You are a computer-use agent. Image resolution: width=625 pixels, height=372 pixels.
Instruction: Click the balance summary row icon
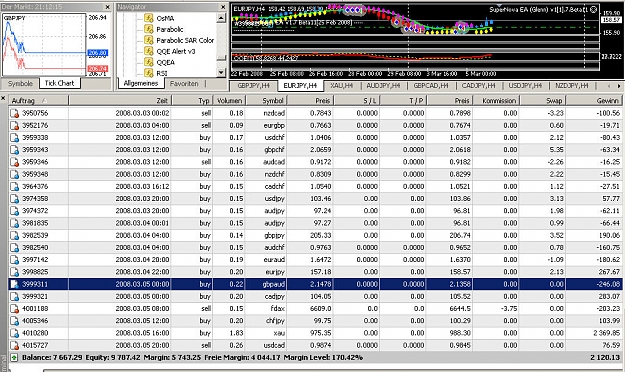14,358
